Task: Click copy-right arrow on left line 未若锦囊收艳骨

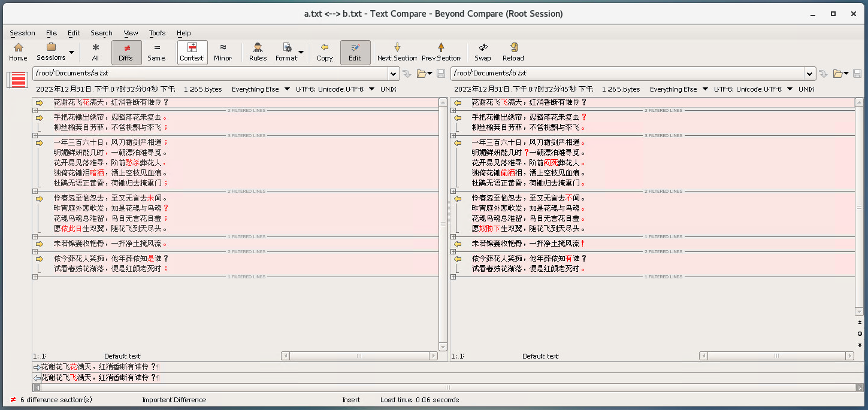Action: coord(40,244)
